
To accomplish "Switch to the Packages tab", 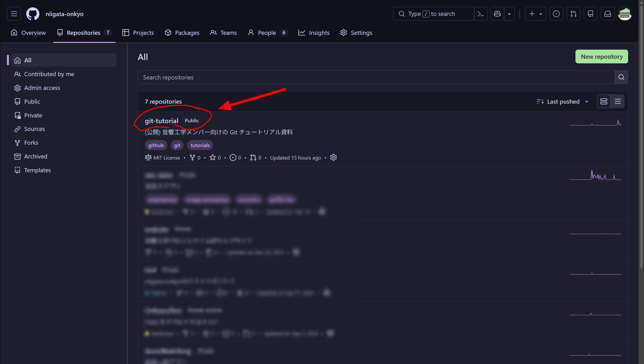I will [182, 33].
